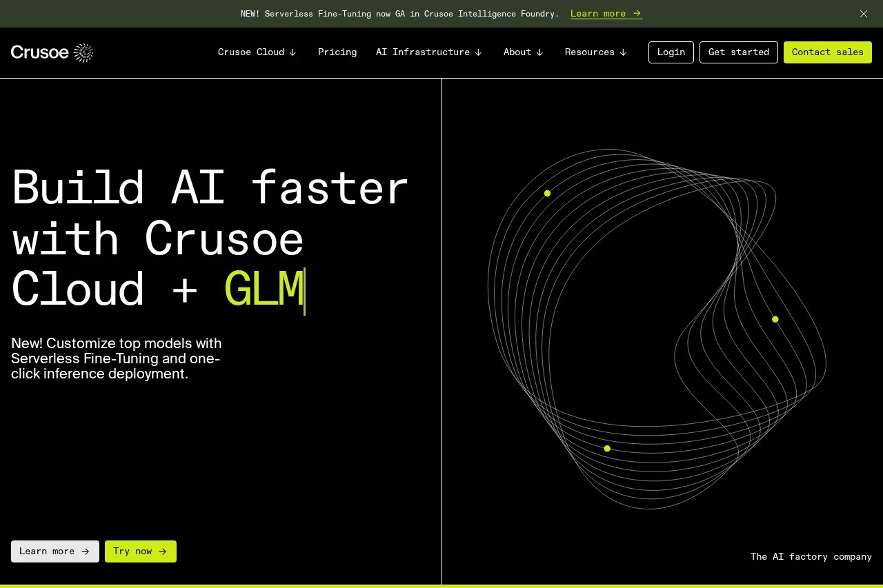Click the Serverless Fine-Tuning description paragraph
The image size is (883, 588).
117,358
